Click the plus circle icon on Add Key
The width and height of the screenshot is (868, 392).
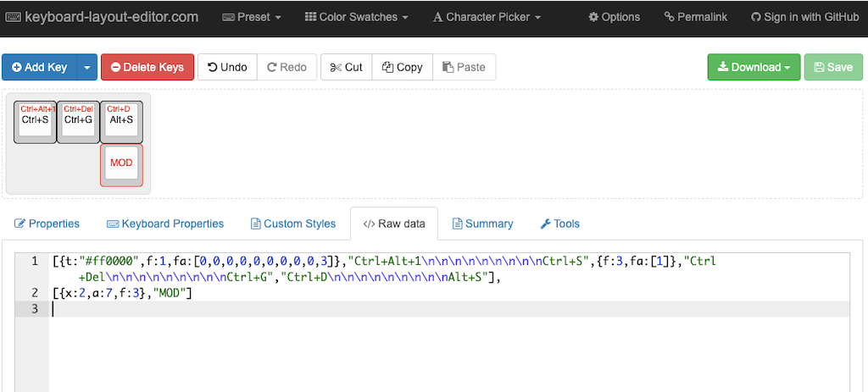point(17,68)
